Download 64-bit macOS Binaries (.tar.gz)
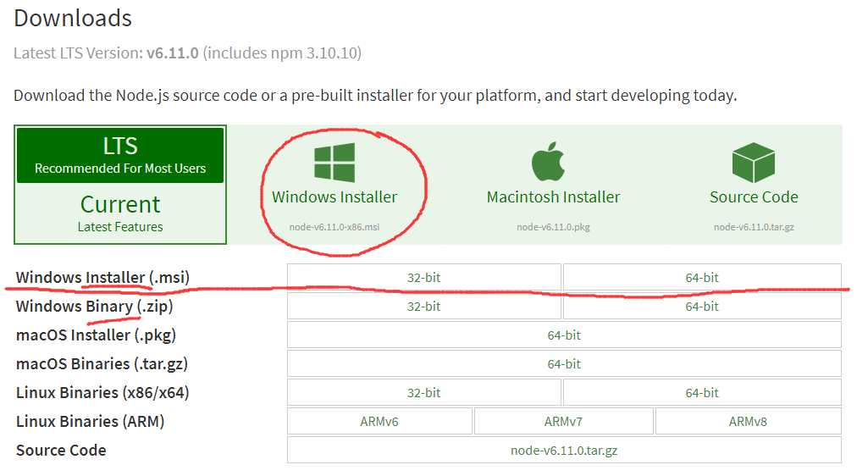 pyautogui.click(x=564, y=363)
